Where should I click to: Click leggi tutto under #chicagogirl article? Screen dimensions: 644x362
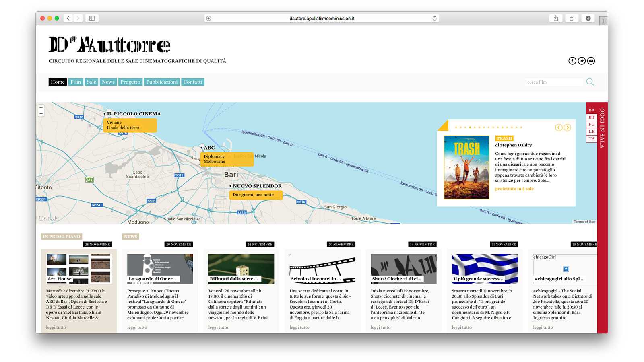pyautogui.click(x=543, y=327)
